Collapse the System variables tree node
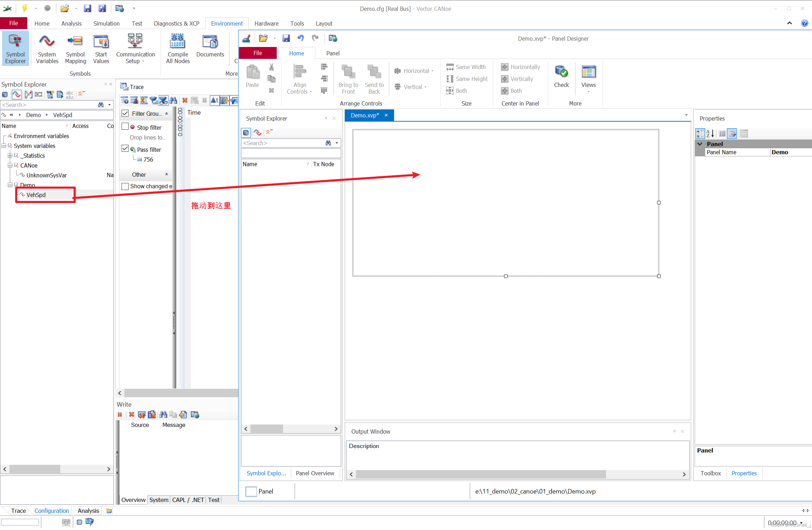This screenshot has width=812, height=530. 4,146
